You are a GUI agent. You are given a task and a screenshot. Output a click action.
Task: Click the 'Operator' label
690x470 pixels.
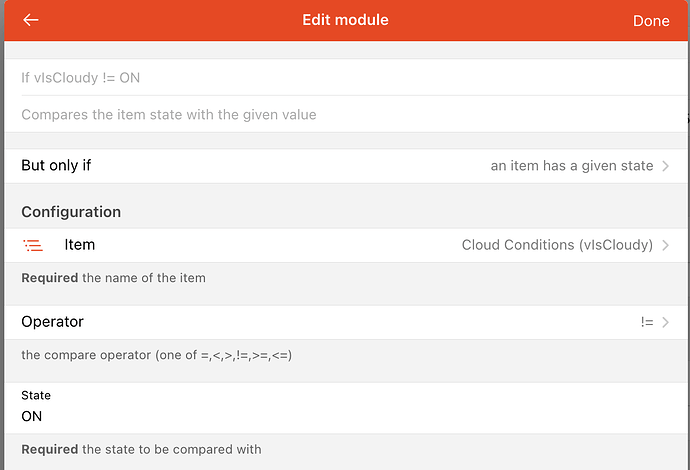(52, 322)
